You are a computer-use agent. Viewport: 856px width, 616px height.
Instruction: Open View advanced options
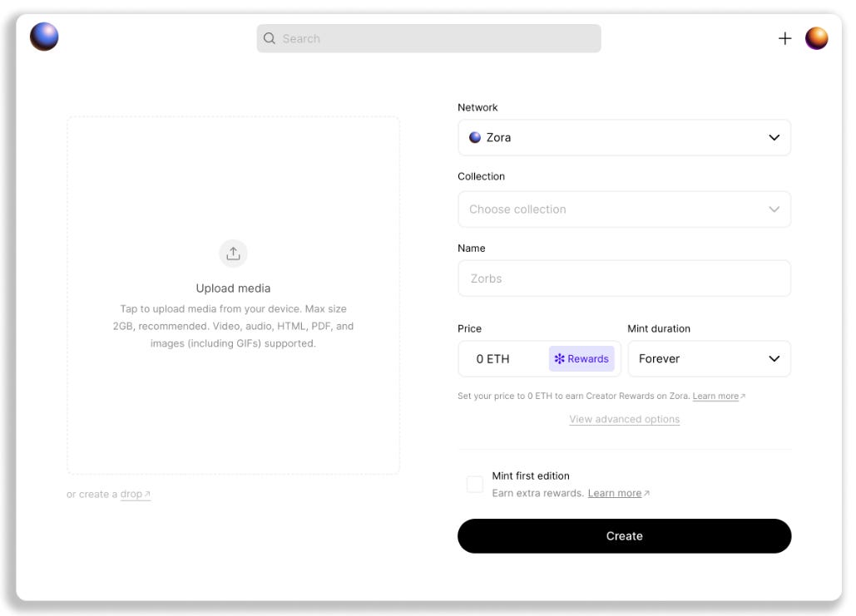(624, 419)
